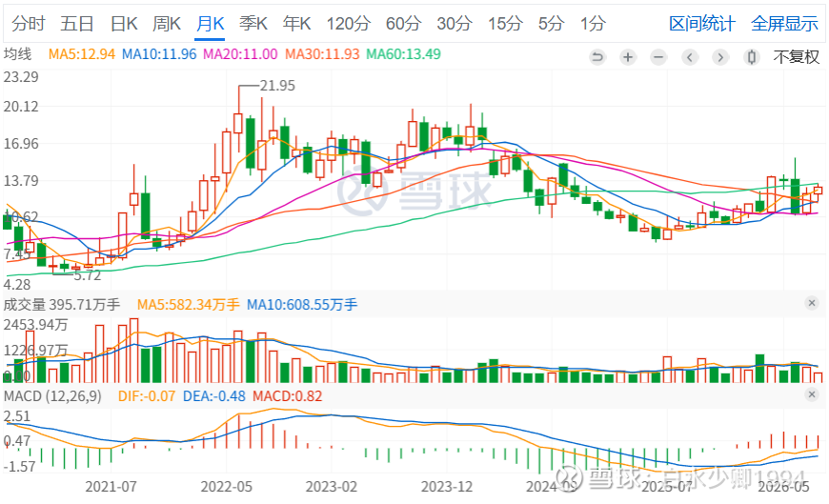The image size is (829, 504).
Task: Choose the 15分 interval tab
Action: (x=505, y=24)
